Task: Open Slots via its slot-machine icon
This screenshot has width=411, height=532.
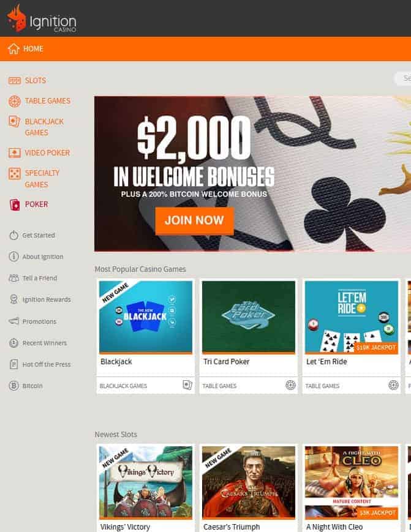Action: (15, 80)
